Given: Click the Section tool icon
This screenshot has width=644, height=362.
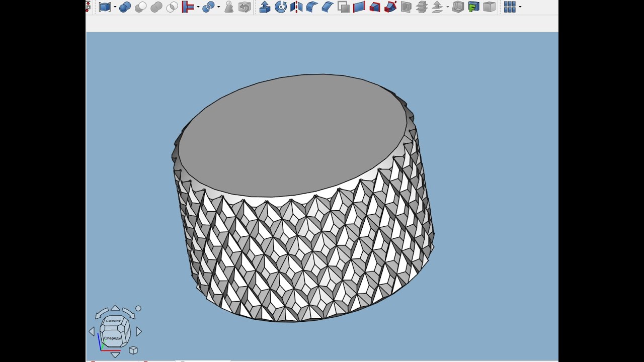Looking at the screenshot, I should click(406, 7).
